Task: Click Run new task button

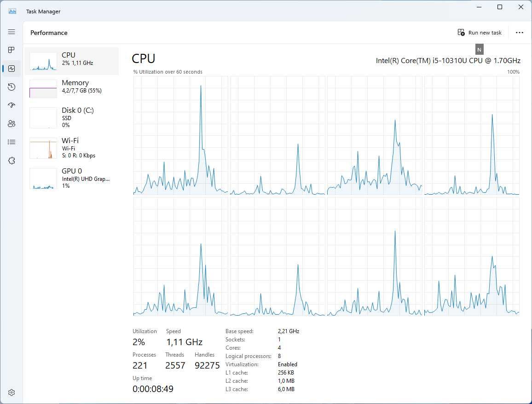Action: tap(480, 33)
